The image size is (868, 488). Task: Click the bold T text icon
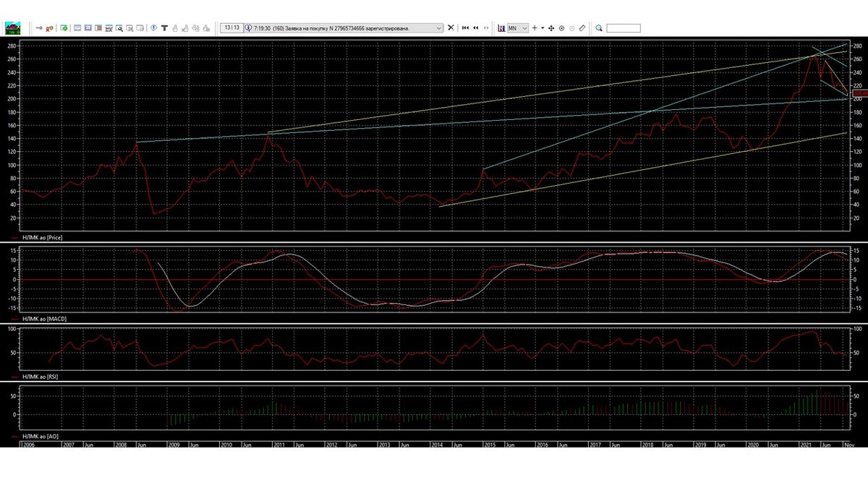pos(164,27)
